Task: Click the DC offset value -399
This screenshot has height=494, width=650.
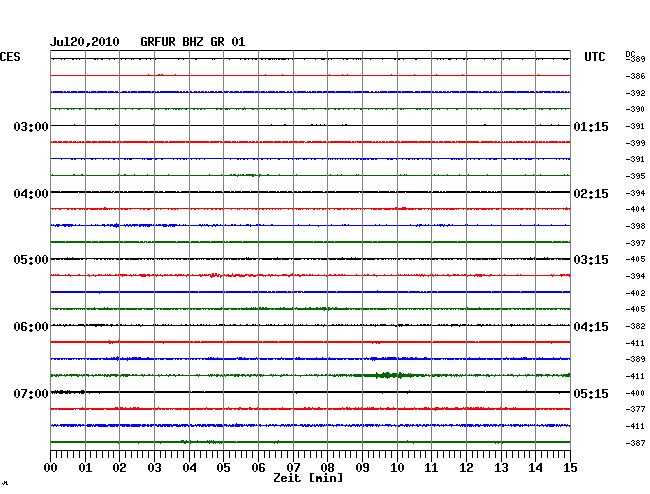Action: tap(635, 143)
